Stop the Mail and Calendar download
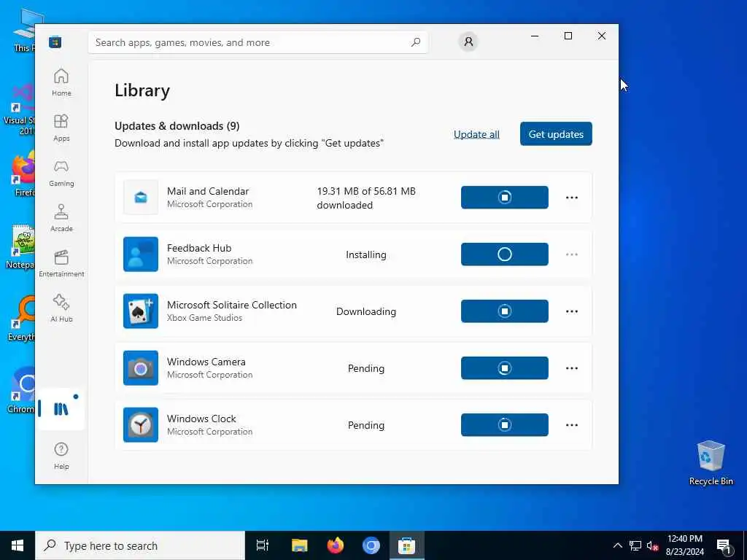 (x=505, y=197)
